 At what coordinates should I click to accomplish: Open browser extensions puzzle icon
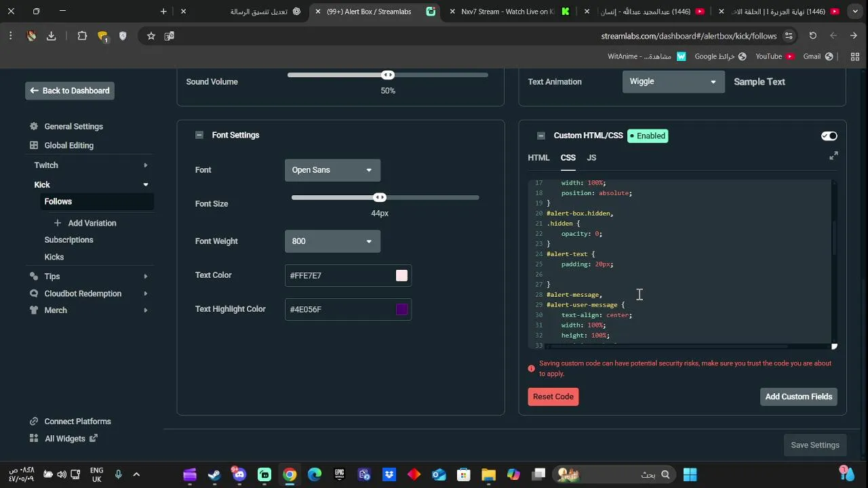pyautogui.click(x=82, y=36)
